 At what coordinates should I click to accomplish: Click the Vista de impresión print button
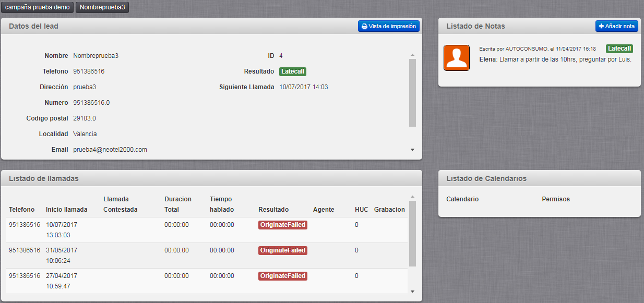pos(388,26)
